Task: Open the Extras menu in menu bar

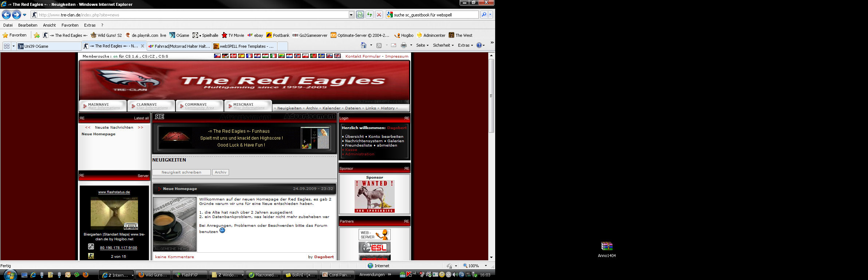Action: click(x=90, y=25)
